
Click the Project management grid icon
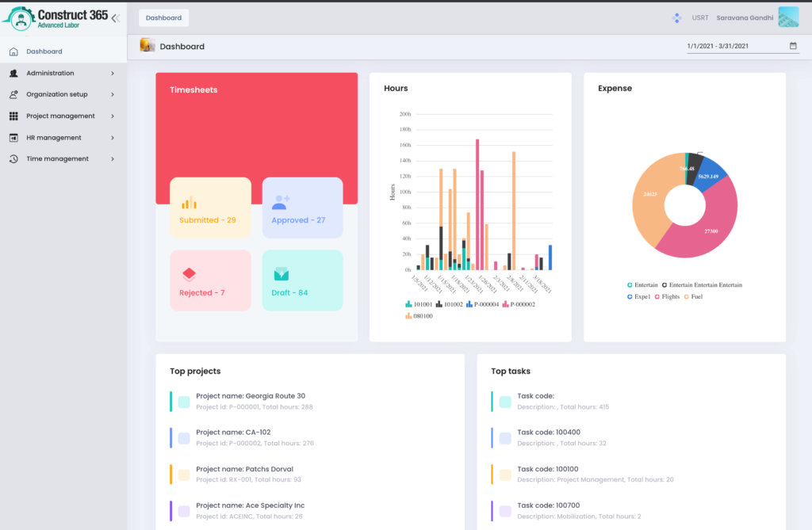pyautogui.click(x=13, y=116)
